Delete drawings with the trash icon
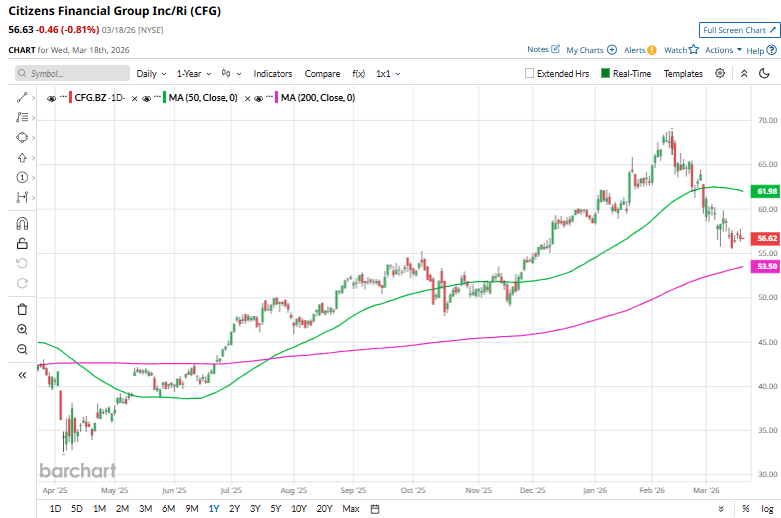The width and height of the screenshot is (781, 518). click(x=22, y=308)
